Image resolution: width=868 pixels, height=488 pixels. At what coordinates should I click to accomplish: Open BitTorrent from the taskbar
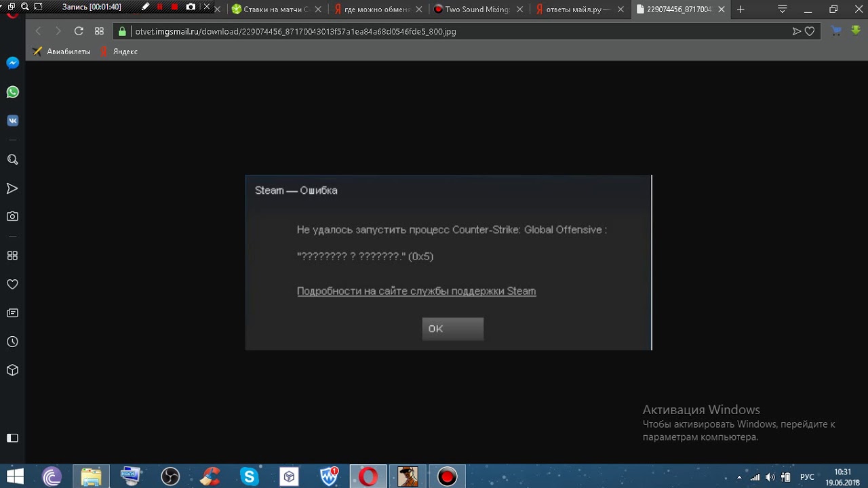[x=52, y=476]
